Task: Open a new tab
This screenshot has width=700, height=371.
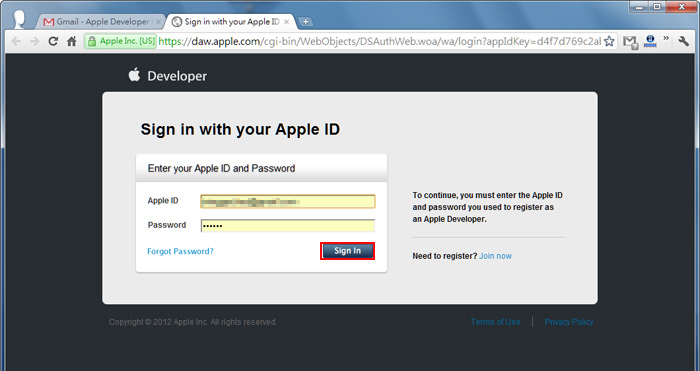Action: (x=305, y=21)
